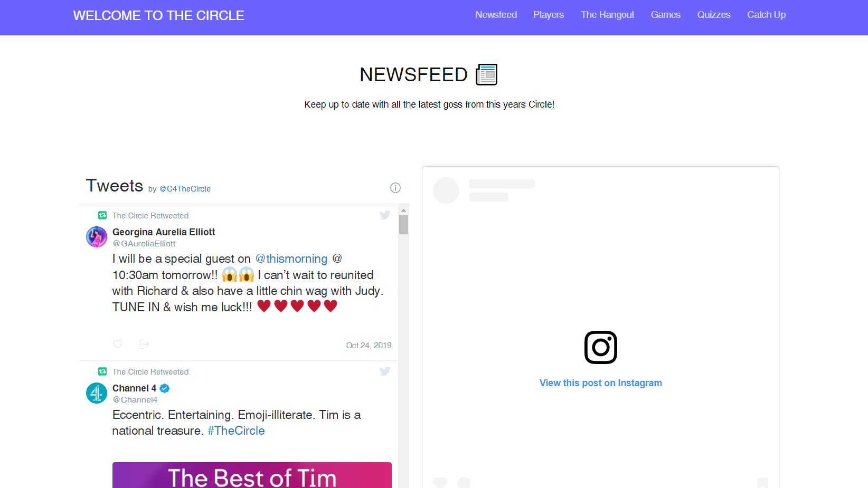This screenshot has height=488, width=868.
Task: Follow the @thismorning mention link
Action: click(x=291, y=259)
